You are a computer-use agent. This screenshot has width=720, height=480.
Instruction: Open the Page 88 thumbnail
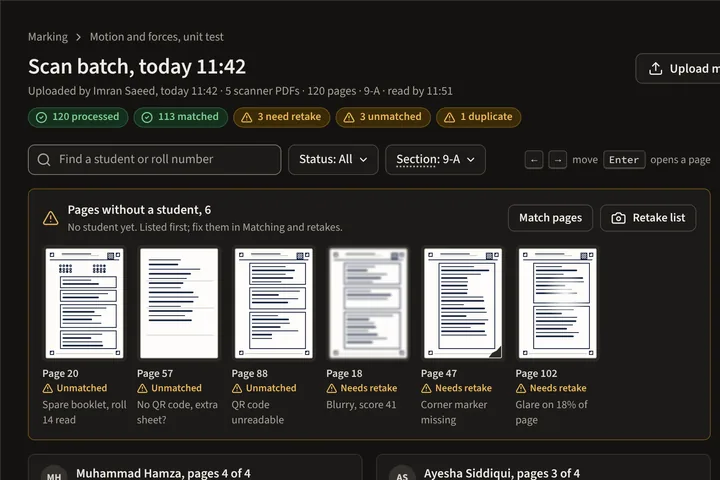[274, 303]
